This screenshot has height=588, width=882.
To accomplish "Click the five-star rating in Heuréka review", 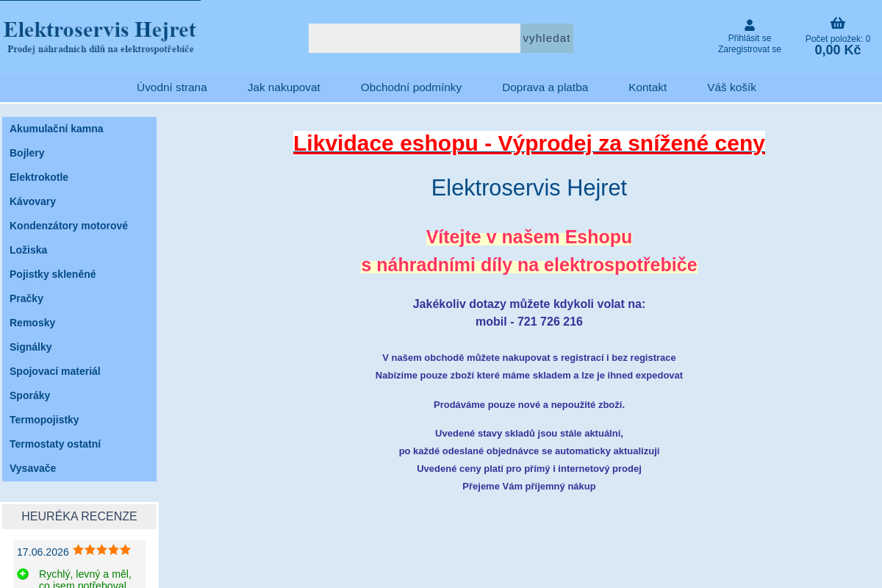I will (x=101, y=550).
